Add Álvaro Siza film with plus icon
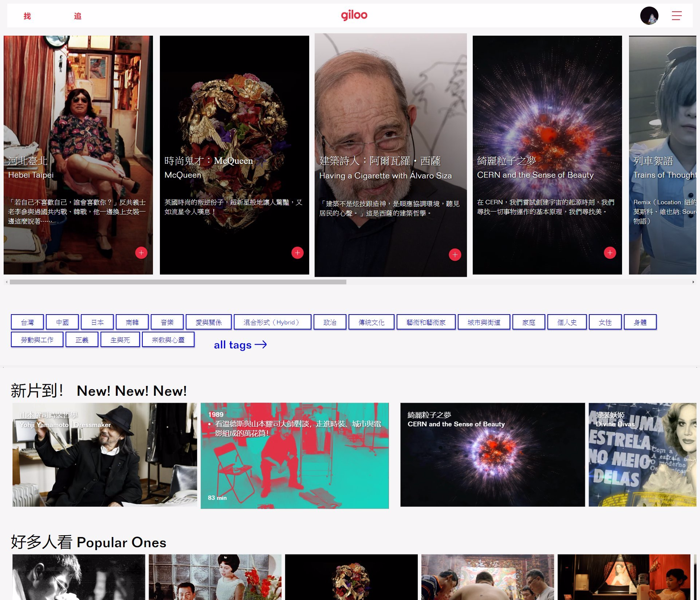The image size is (700, 600). [455, 254]
